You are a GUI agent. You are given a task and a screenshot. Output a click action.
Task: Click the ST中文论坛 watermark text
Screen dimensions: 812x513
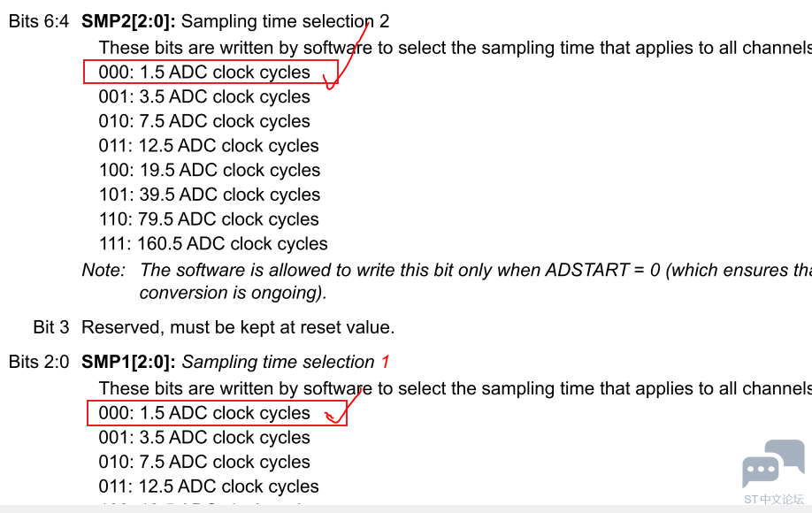pos(774,500)
